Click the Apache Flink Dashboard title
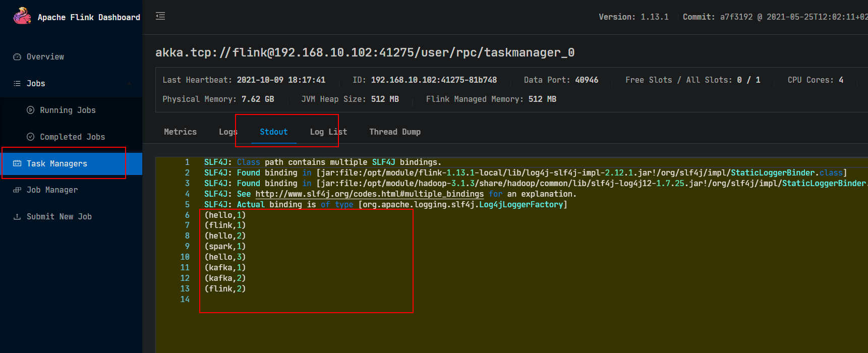The width and height of the screenshot is (868, 353). click(x=89, y=17)
